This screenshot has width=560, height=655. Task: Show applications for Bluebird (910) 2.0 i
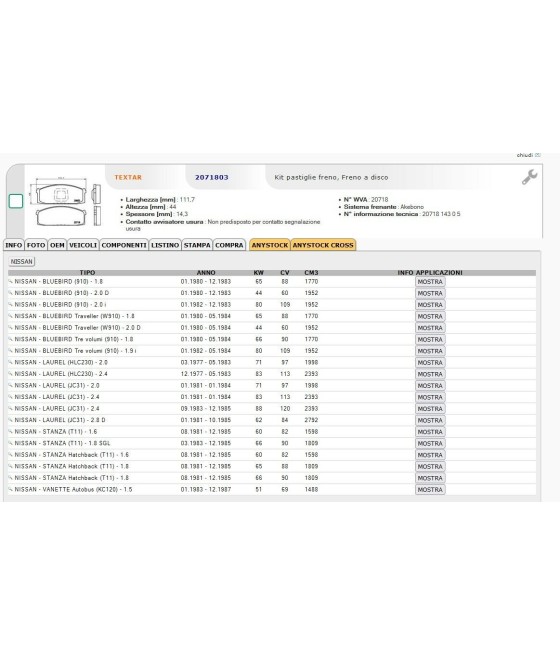tap(430, 305)
